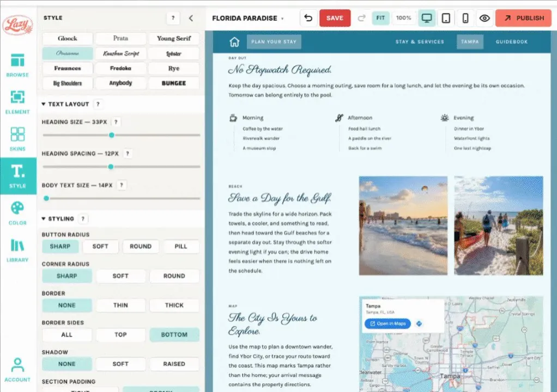
Task: Open the Element sidebar panel
Action: (17, 102)
